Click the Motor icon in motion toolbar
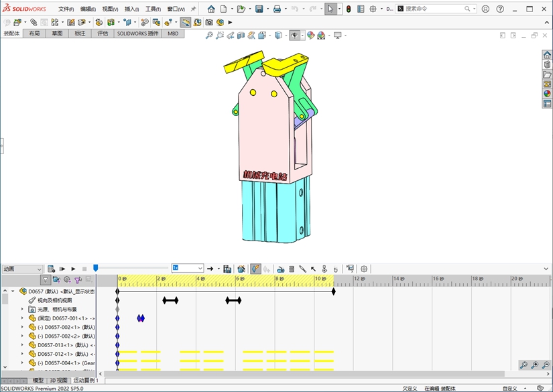553x392 pixels. tap(280, 269)
